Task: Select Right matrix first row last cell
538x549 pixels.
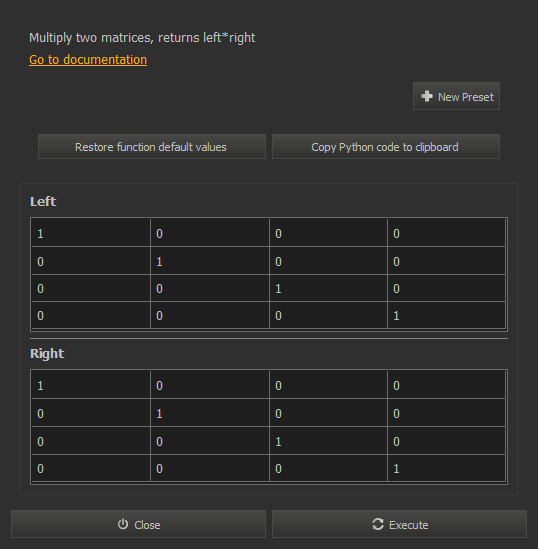Action: [446, 385]
